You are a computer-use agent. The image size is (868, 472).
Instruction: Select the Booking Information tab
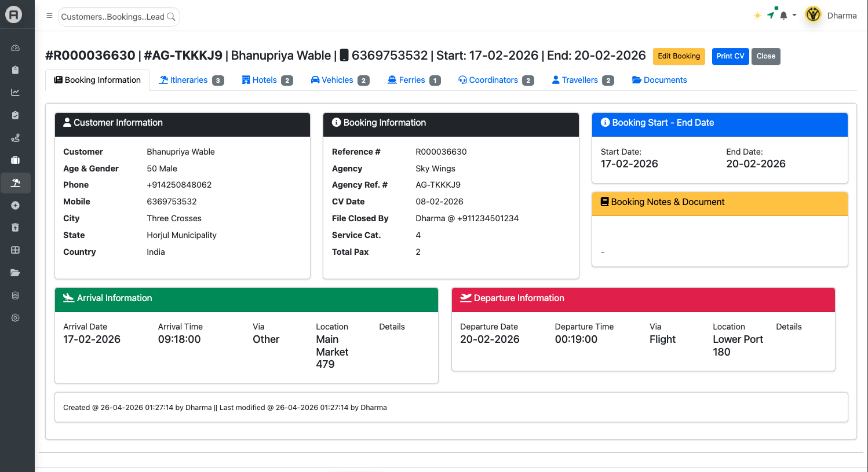coord(97,80)
